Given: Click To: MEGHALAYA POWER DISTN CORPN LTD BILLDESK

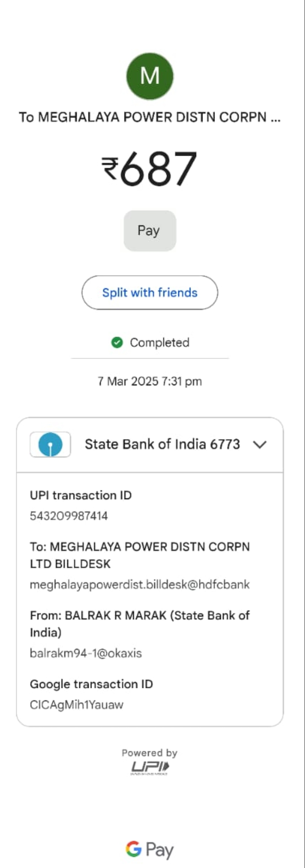Looking at the screenshot, I should [140, 555].
